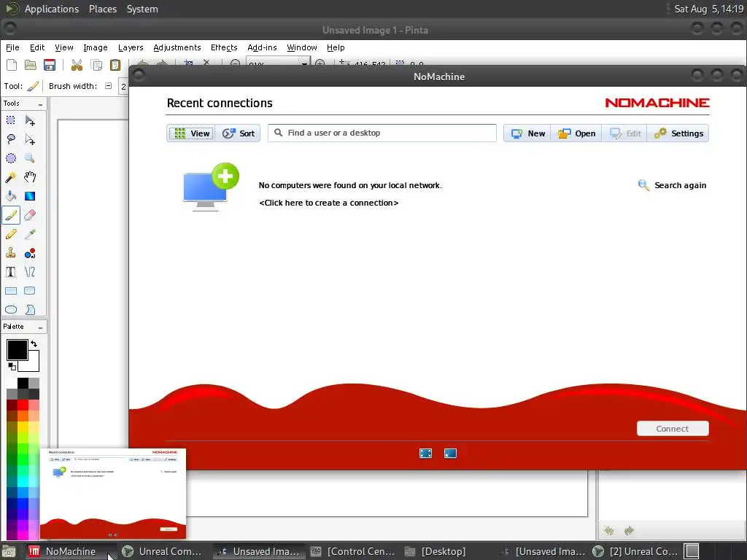747x560 pixels.
Task: Select the Rounded Rectangle tool
Action: [29, 291]
